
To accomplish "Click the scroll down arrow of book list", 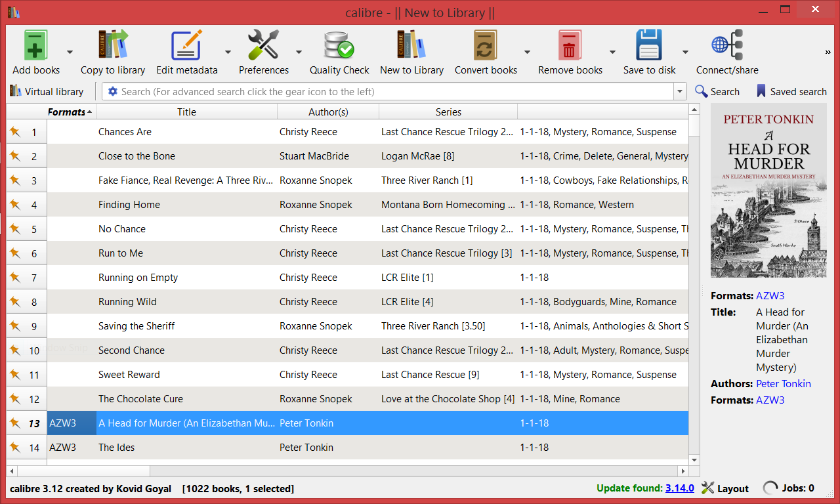I will point(694,461).
